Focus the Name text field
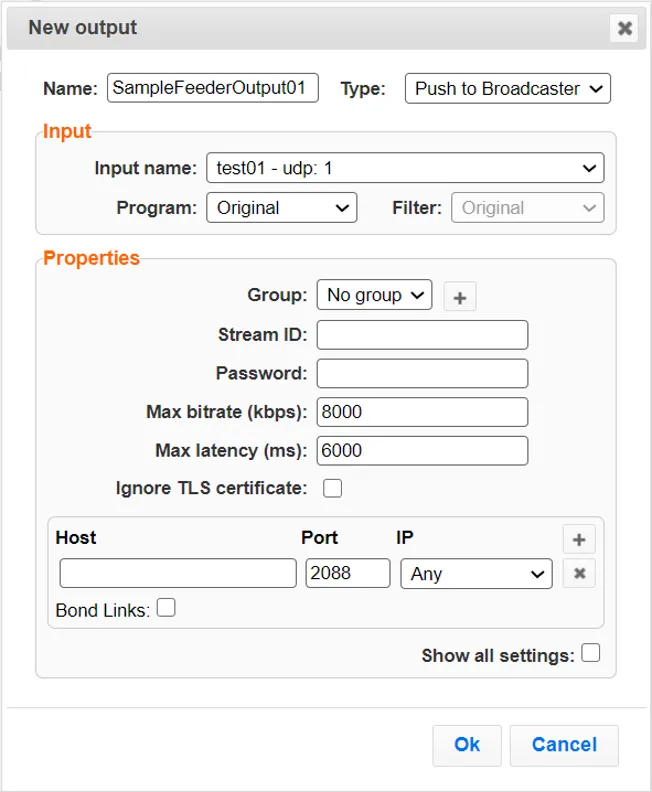This screenshot has width=652, height=792. point(213,88)
